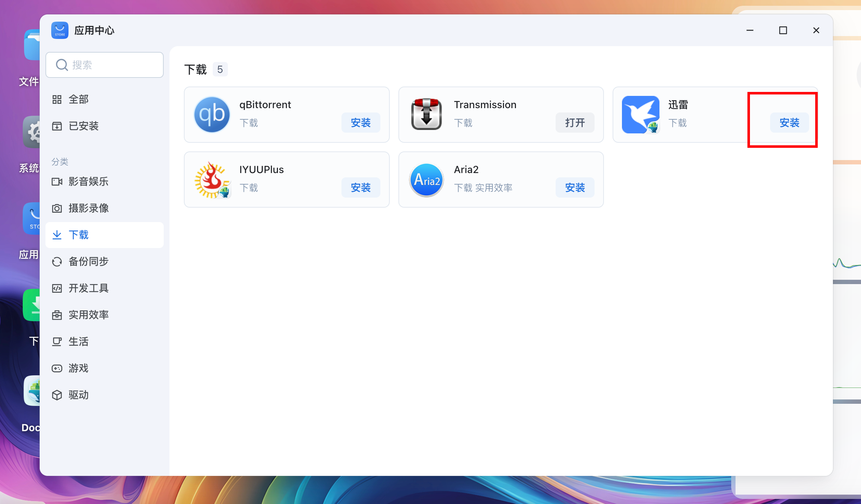Click the Transmission app name

point(485,105)
